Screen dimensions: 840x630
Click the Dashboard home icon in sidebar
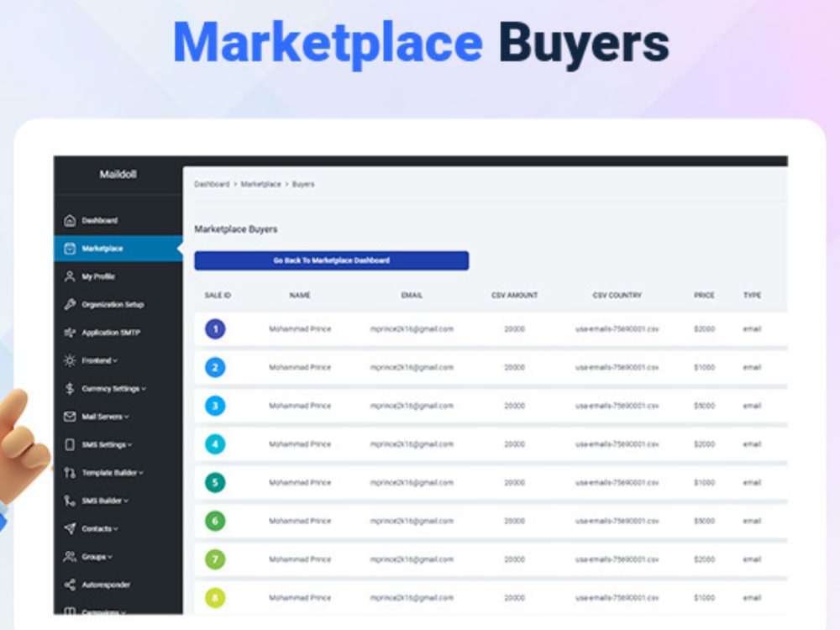(70, 221)
